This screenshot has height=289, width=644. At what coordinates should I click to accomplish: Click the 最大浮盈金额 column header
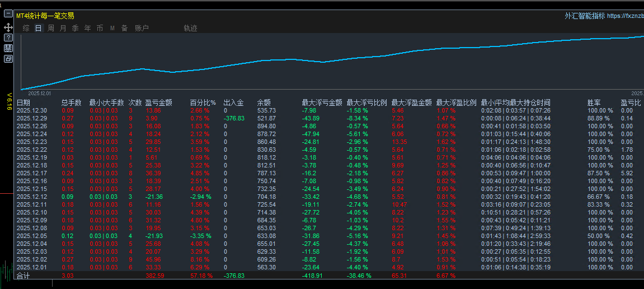pyautogui.click(x=412, y=102)
